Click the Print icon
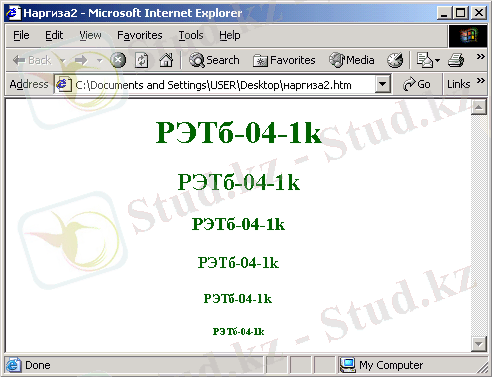This screenshot has width=492, height=377. coord(456,60)
